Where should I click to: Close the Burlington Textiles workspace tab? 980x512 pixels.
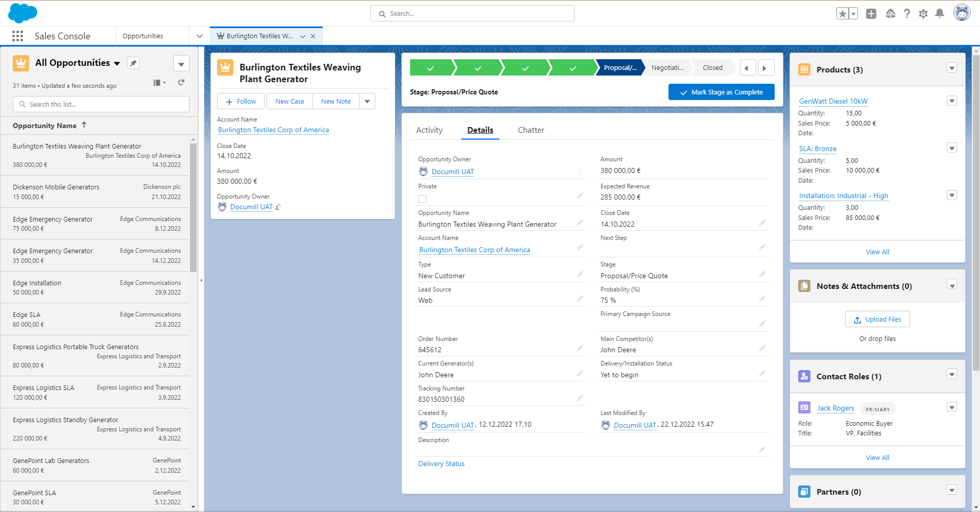pos(313,36)
